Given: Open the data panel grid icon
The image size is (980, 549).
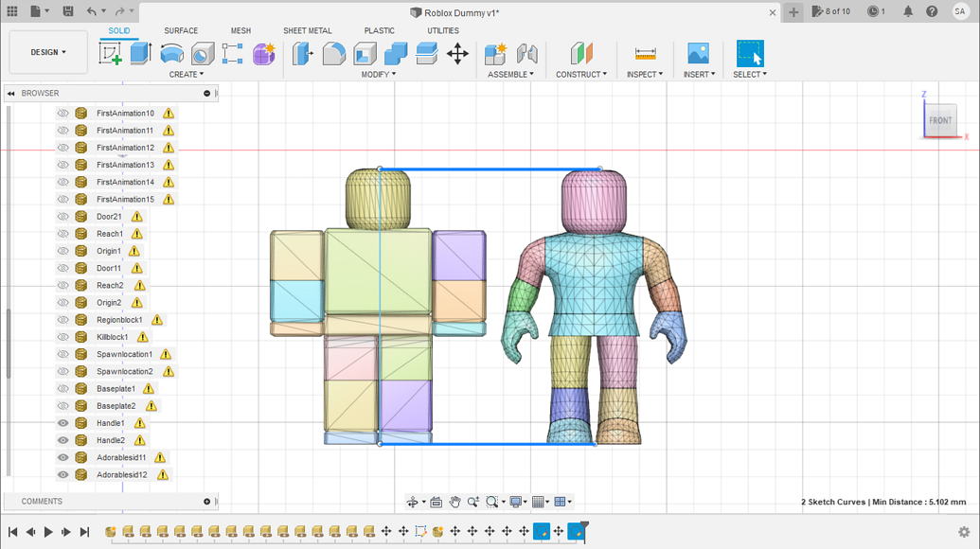Looking at the screenshot, I should 12,11.
